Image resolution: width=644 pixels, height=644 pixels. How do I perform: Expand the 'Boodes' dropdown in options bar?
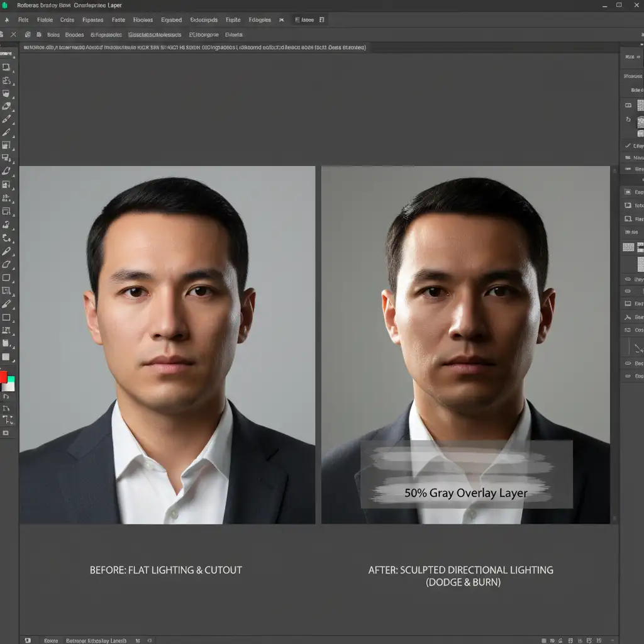[x=74, y=35]
